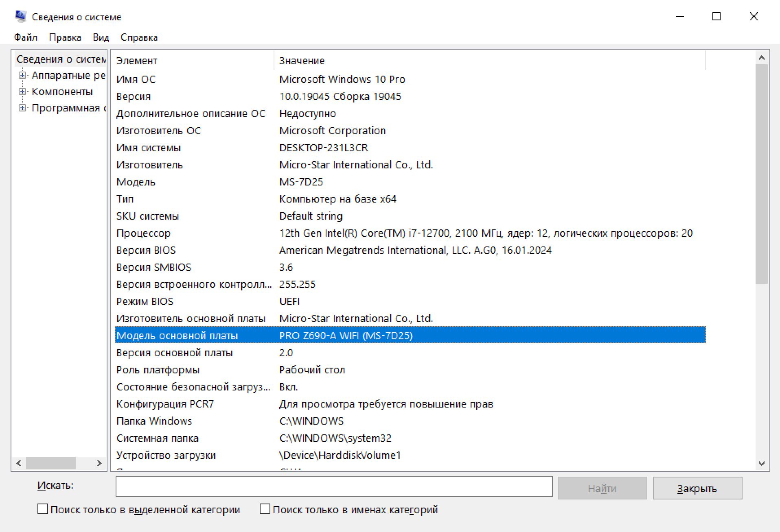Click the System Information app icon in title bar
This screenshot has width=780, height=532.
coord(20,16)
